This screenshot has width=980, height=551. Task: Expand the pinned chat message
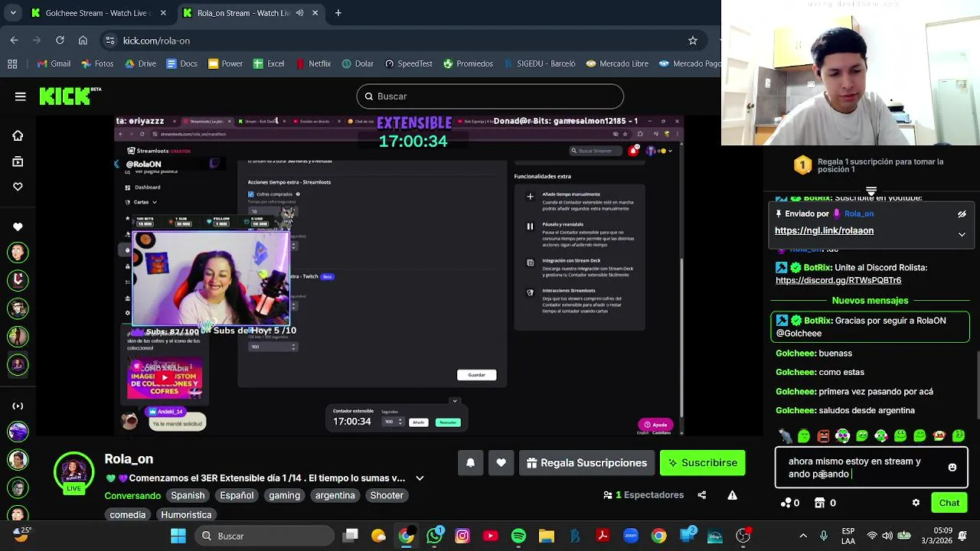(x=962, y=235)
